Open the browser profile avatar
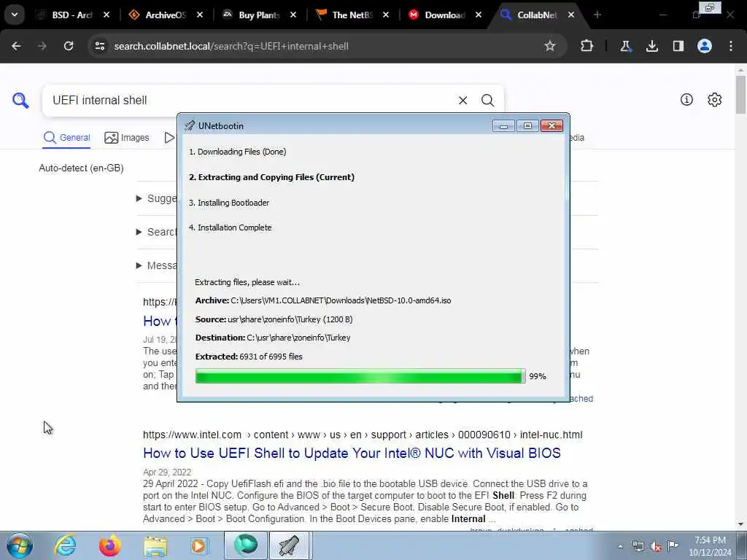Image resolution: width=747 pixels, height=560 pixels. coord(704,46)
